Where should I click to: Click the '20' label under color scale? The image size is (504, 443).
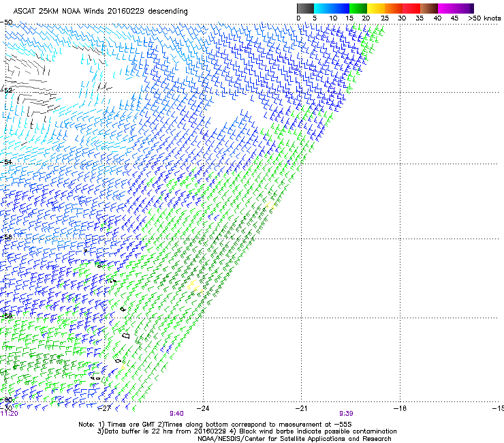(x=366, y=18)
